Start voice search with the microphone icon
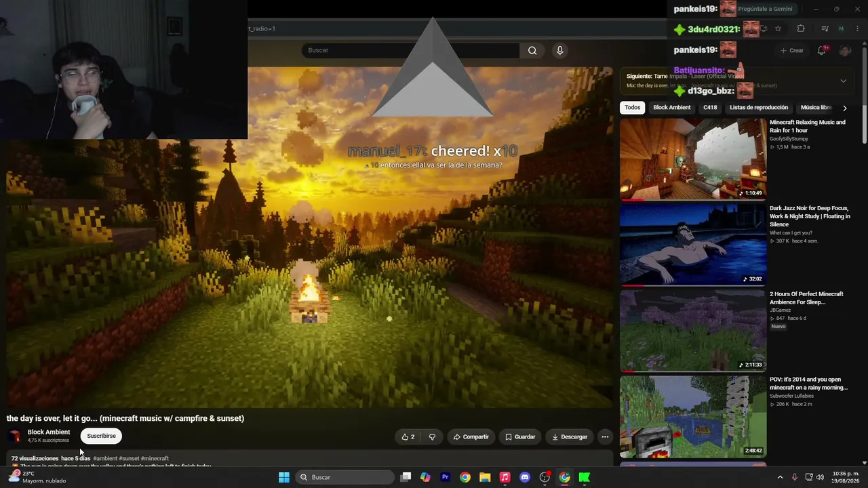The image size is (868, 488). click(x=559, y=50)
